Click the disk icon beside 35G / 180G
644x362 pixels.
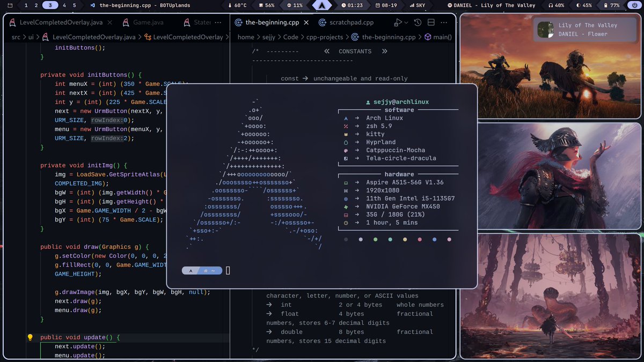[346, 215]
